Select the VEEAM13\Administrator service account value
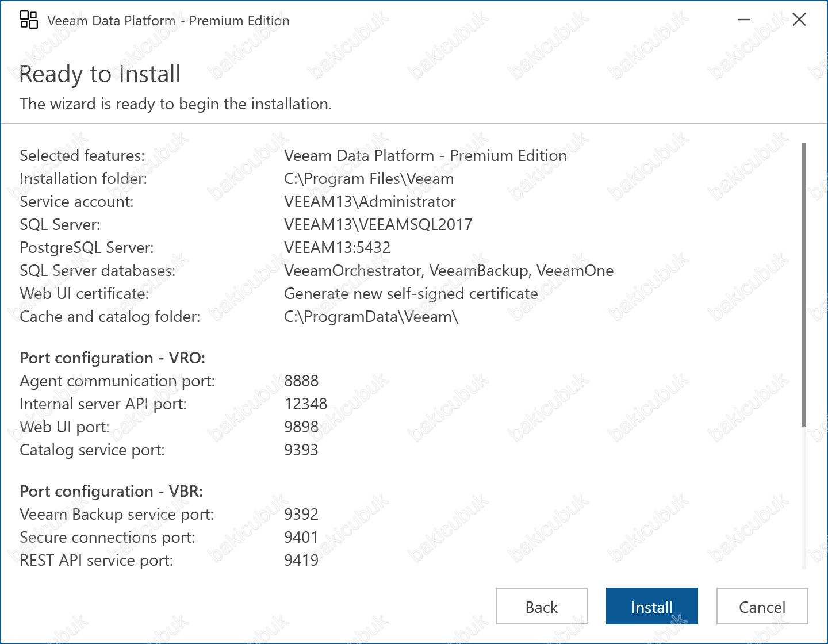 point(370,202)
